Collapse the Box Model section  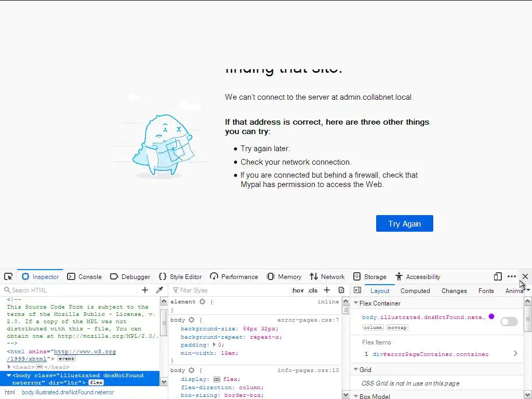point(356,396)
